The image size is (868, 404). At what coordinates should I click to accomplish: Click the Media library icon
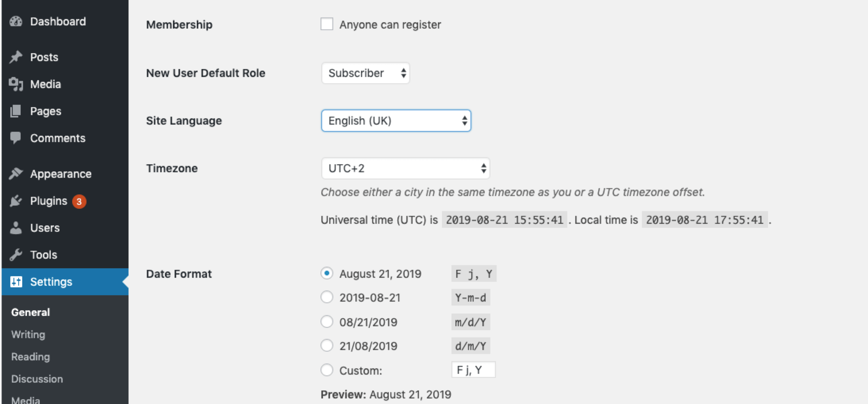[x=16, y=84]
